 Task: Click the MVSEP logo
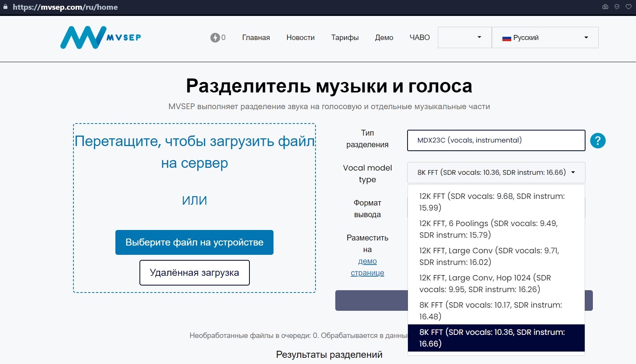(101, 38)
